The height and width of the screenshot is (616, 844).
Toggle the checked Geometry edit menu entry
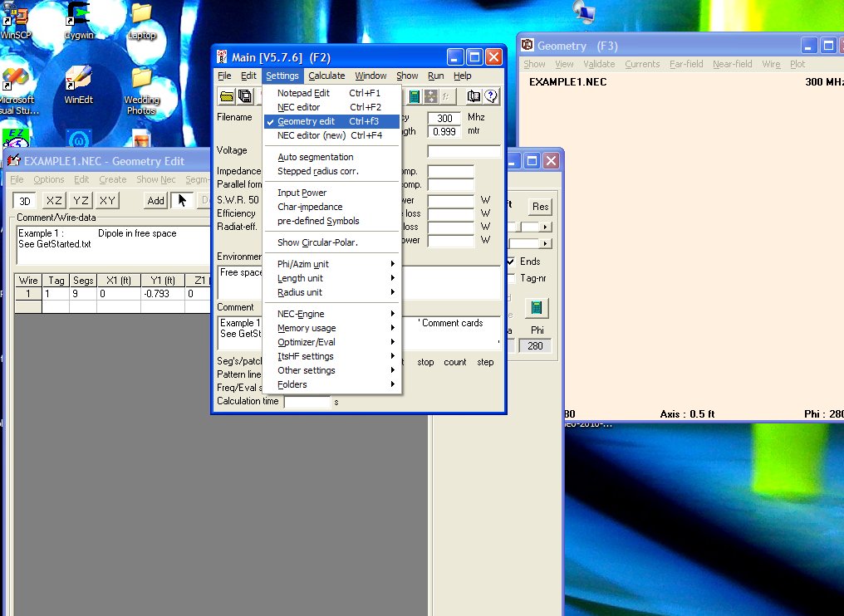(x=307, y=121)
